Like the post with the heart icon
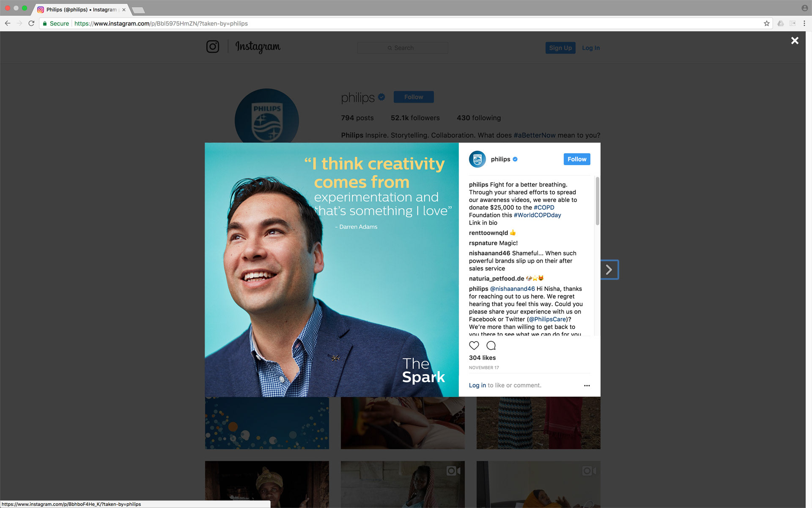The width and height of the screenshot is (812, 508). (474, 345)
